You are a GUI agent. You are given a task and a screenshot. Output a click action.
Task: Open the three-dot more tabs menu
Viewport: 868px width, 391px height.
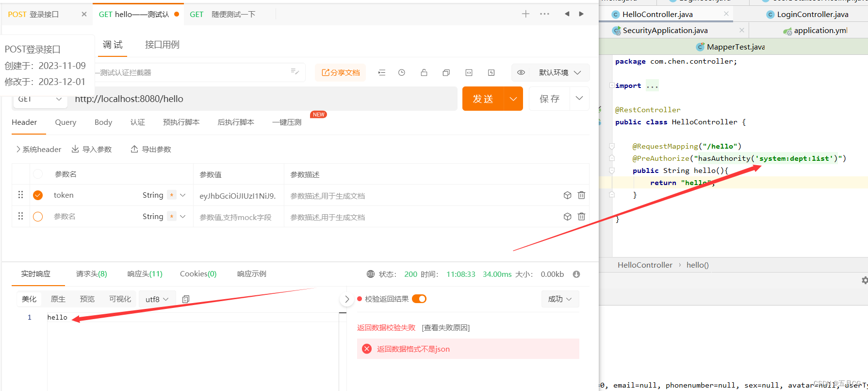tap(544, 14)
